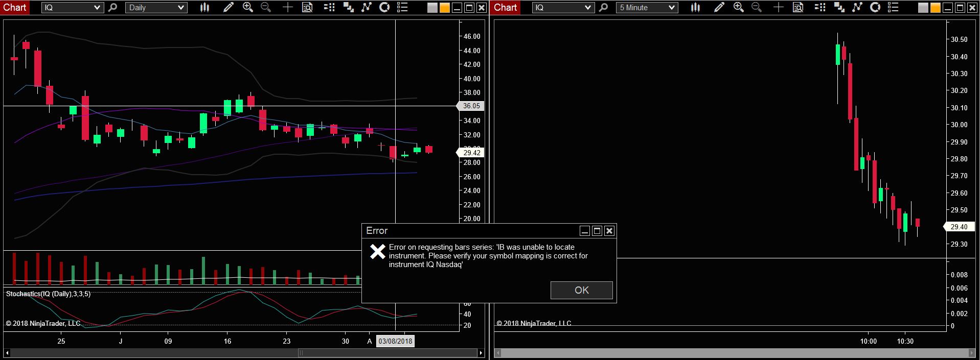Open the bar type candlestick icon in the Daily chart
This screenshot has height=360, width=980.
(x=204, y=8)
